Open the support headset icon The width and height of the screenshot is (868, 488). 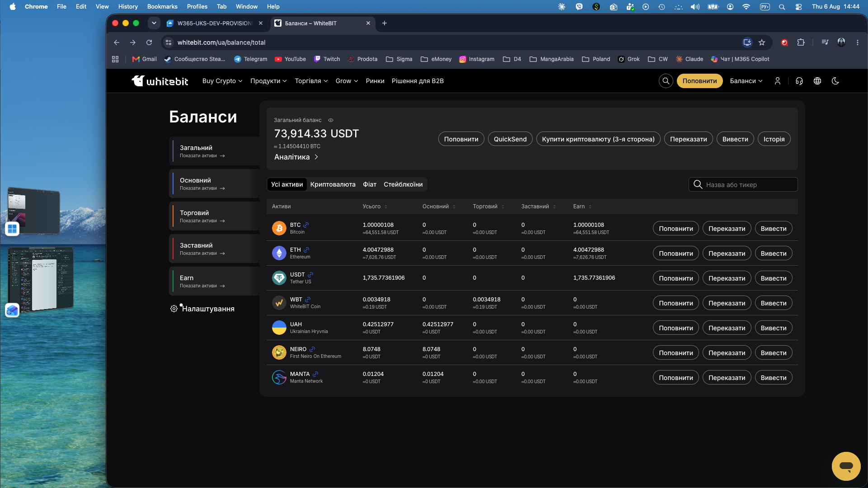click(799, 81)
